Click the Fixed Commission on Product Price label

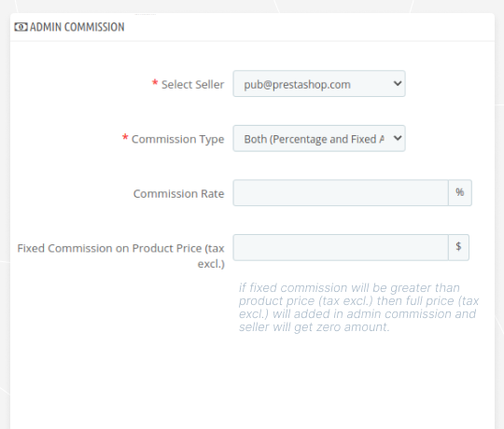pos(120,256)
